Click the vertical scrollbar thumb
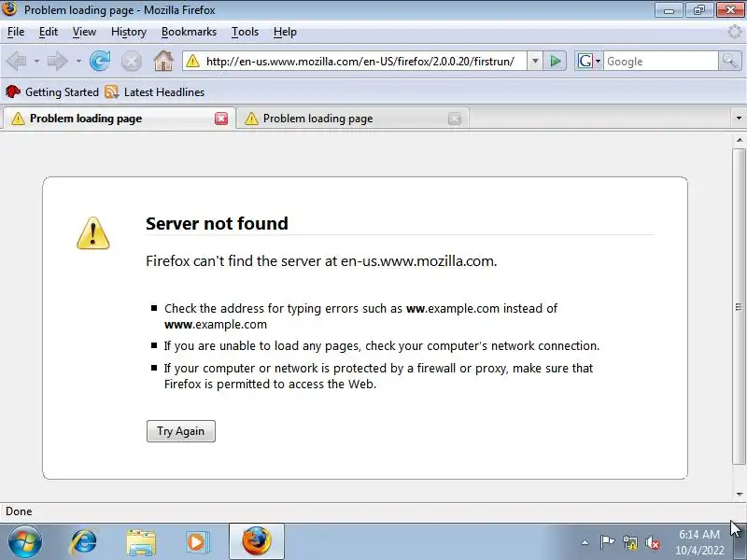 pyautogui.click(x=739, y=306)
